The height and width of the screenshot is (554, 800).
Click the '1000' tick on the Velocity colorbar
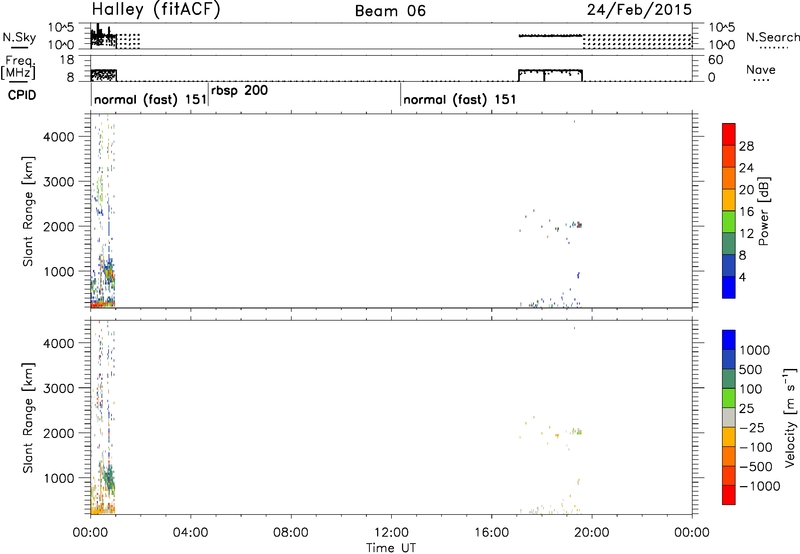[x=755, y=350]
